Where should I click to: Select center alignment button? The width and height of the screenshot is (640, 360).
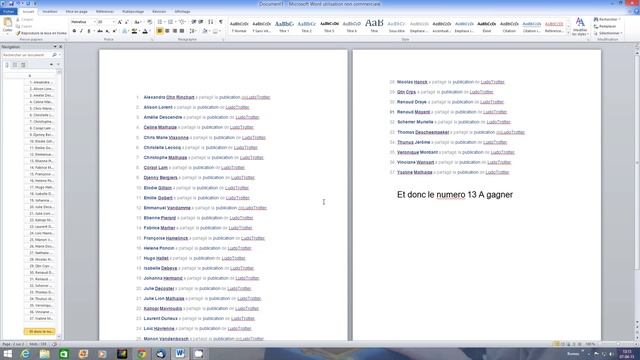167,31
